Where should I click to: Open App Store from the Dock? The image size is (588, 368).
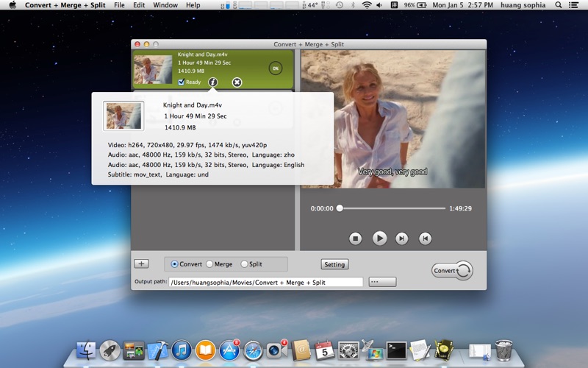[229, 351]
